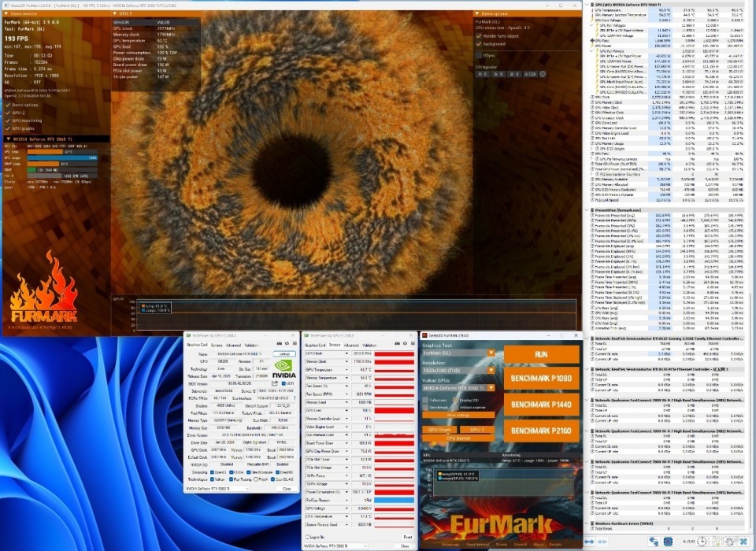Click the HWiNFO network computers icon

(654, 542)
